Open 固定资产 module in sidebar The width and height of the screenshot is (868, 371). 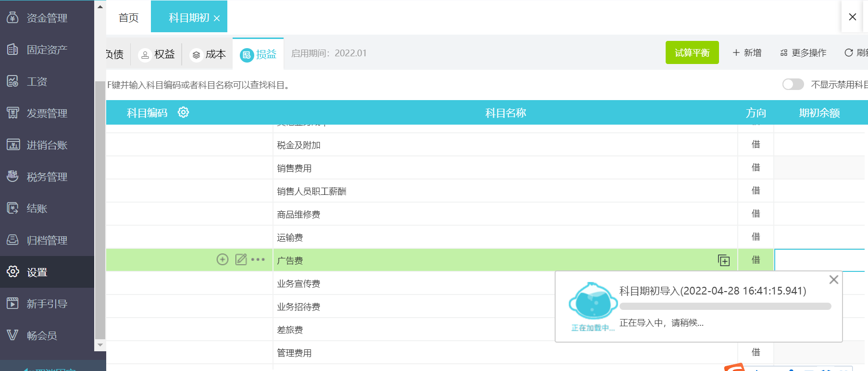pos(47,50)
